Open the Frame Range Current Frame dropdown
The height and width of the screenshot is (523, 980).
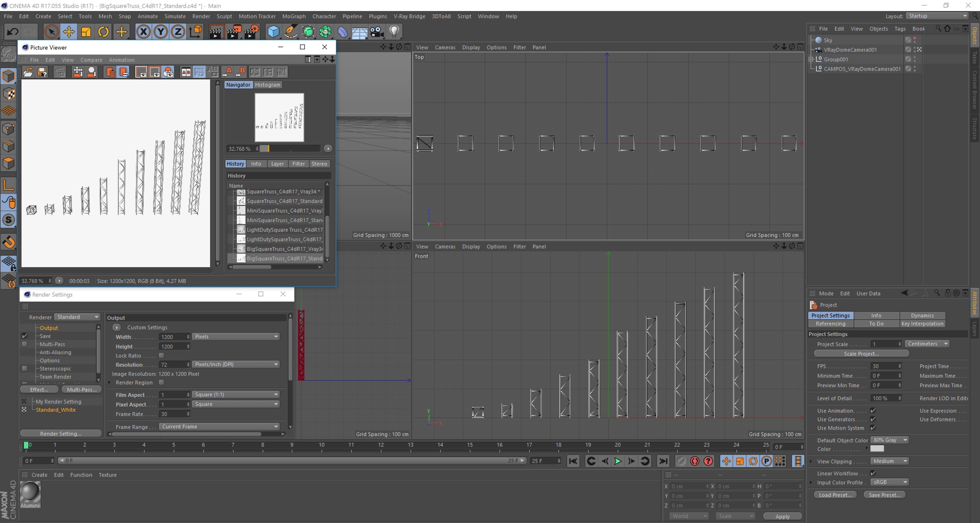(219, 427)
